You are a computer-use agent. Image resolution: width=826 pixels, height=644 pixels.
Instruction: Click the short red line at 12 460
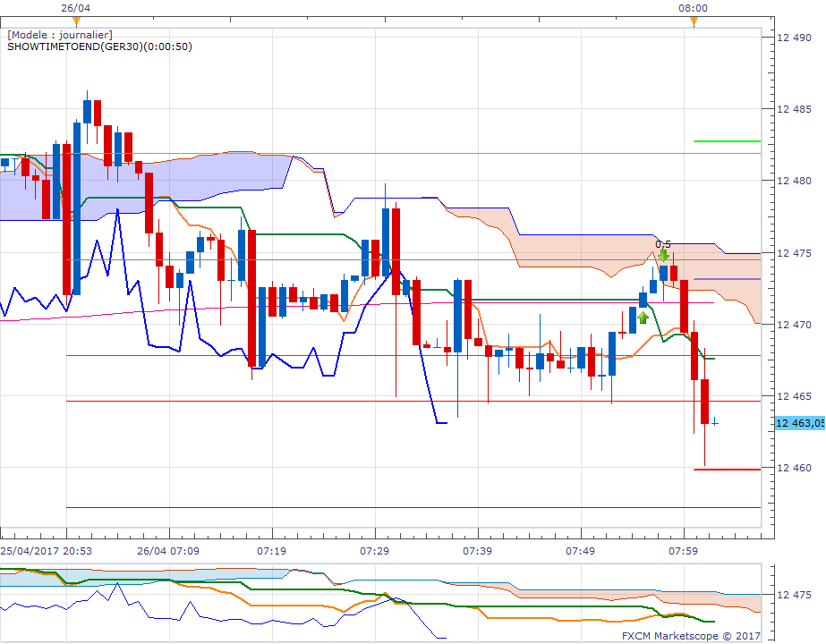tap(728, 470)
